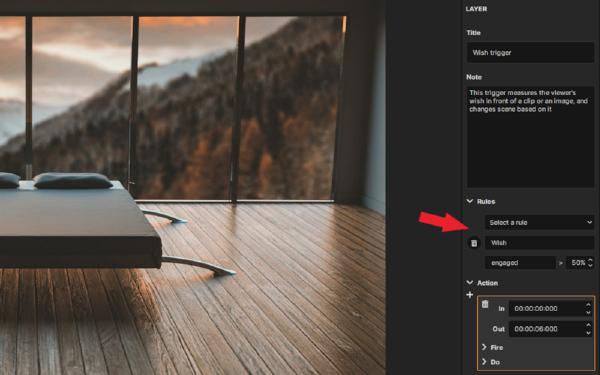Click the Wish rule field
This screenshot has height=375, width=600.
click(x=540, y=243)
